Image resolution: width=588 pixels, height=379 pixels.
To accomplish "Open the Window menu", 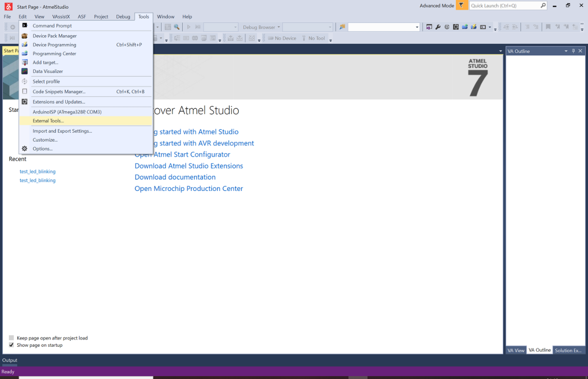I will click(x=166, y=17).
